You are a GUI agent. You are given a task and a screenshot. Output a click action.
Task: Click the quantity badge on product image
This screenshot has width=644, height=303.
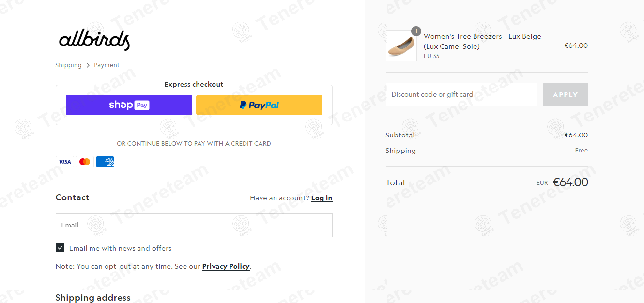[x=416, y=31]
